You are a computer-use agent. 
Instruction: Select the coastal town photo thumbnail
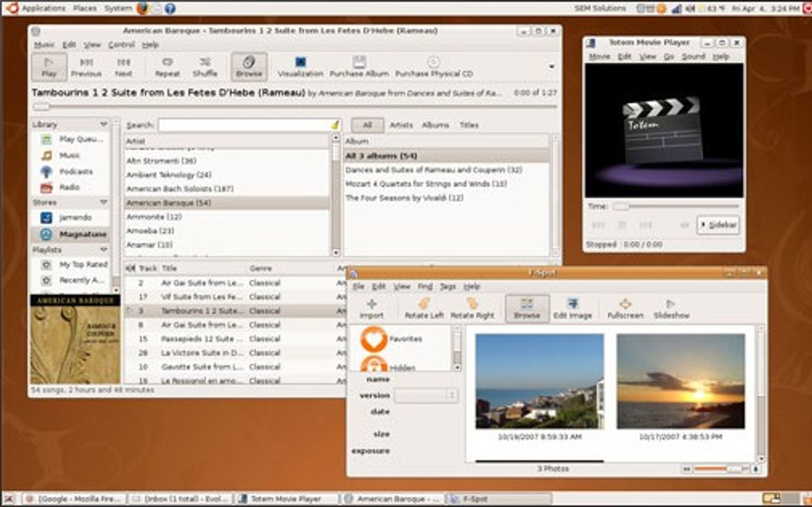(x=540, y=381)
